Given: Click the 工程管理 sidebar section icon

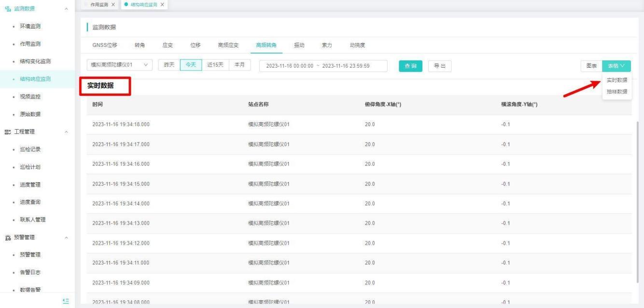Looking at the screenshot, I should pyautogui.click(x=8, y=132).
